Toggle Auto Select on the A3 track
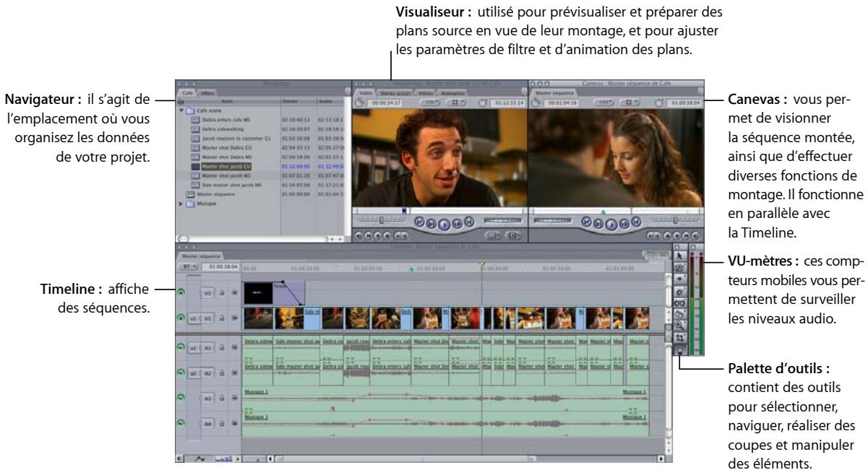 pos(235,399)
